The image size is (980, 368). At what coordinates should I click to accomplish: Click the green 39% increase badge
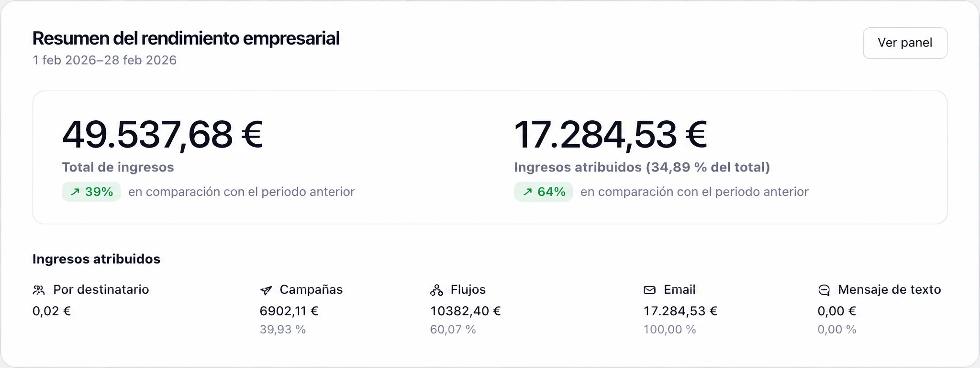[x=91, y=192]
